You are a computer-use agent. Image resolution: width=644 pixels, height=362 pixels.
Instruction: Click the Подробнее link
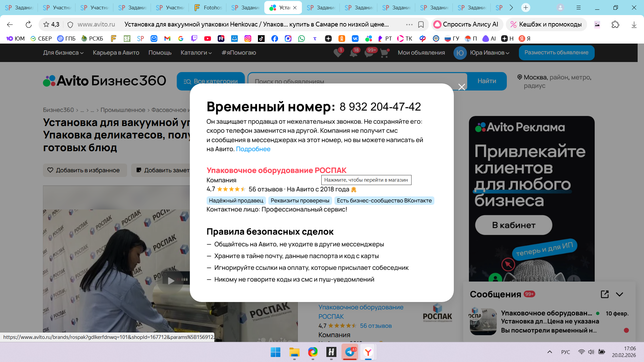[x=253, y=149]
